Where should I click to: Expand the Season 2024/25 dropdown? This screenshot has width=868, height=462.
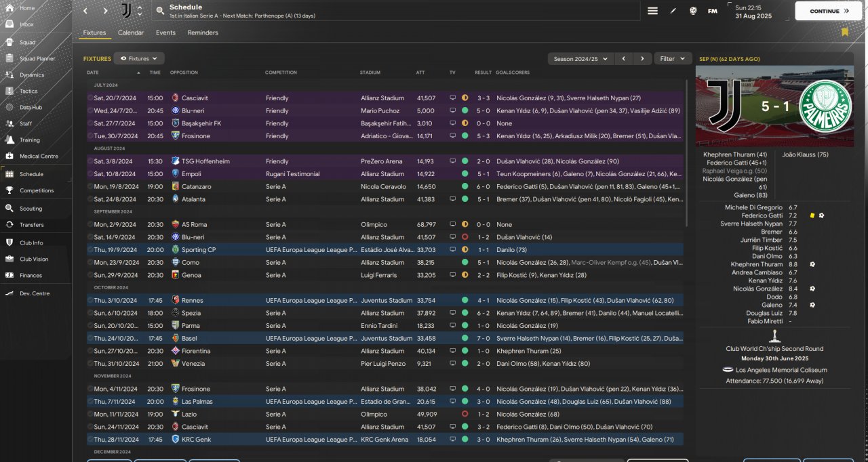coord(580,59)
